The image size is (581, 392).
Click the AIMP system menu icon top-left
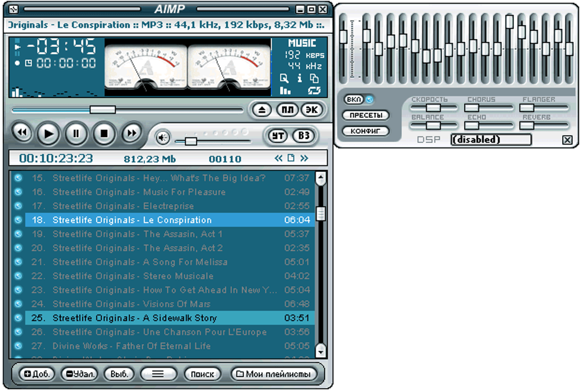click(13, 9)
